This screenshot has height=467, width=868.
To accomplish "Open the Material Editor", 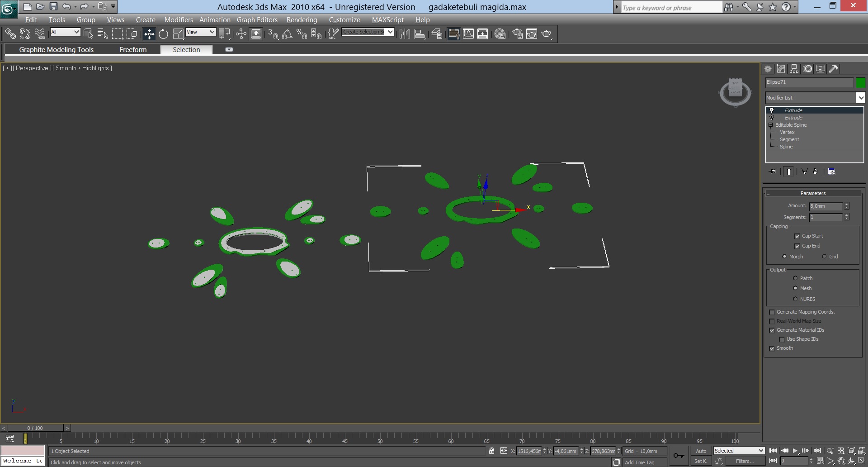I will tap(500, 34).
